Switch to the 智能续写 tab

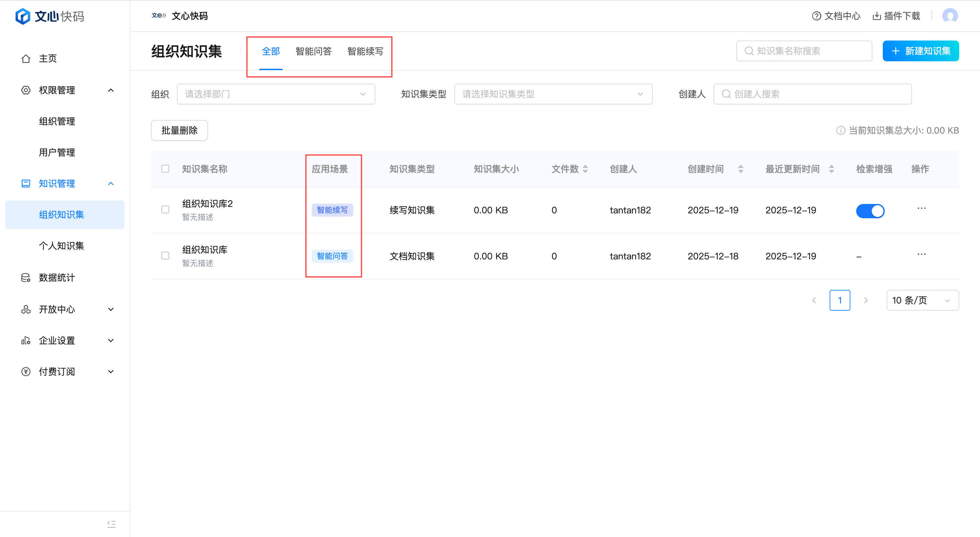tap(365, 51)
